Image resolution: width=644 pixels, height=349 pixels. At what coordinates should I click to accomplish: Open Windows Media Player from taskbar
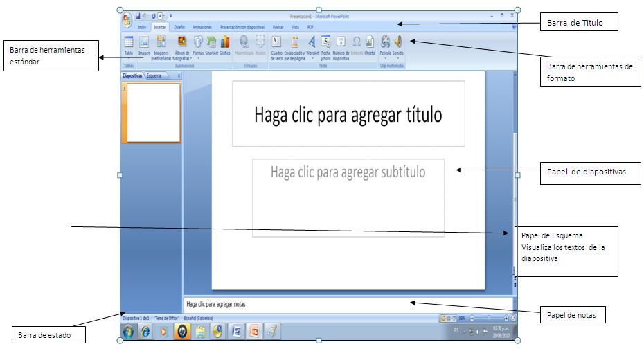pyautogui.click(x=163, y=332)
